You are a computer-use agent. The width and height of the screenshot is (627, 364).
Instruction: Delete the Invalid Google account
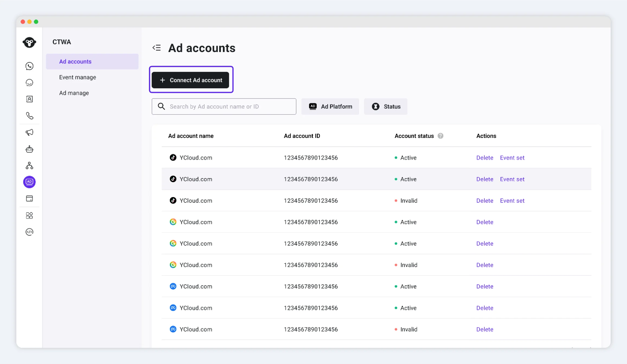(485, 265)
